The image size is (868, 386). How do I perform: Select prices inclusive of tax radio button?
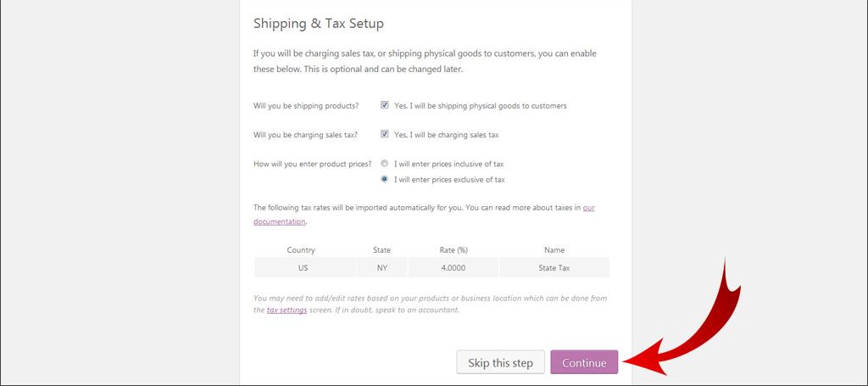click(x=385, y=163)
